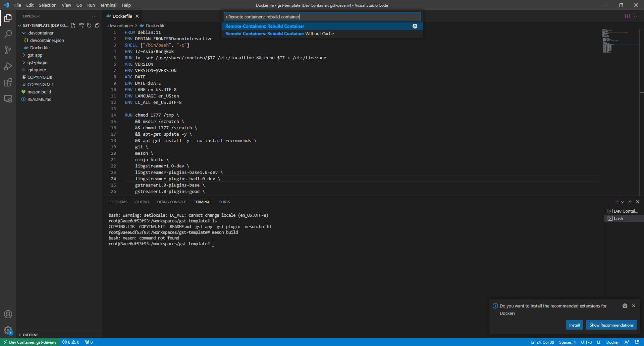The height and width of the screenshot is (346, 644).
Task: Click the command palette input field
Action: (x=322, y=17)
